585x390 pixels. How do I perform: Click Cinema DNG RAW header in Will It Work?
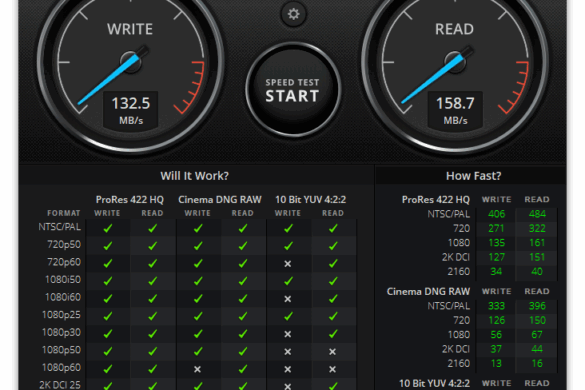tap(220, 200)
